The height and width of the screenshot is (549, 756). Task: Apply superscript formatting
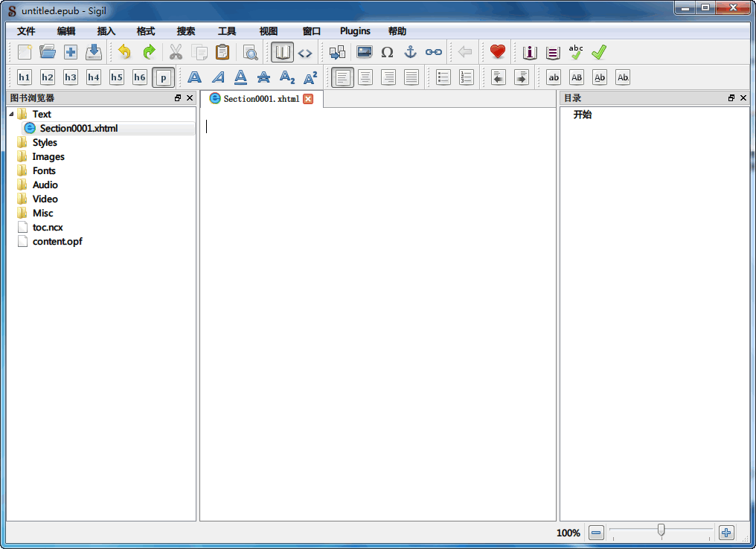point(310,77)
